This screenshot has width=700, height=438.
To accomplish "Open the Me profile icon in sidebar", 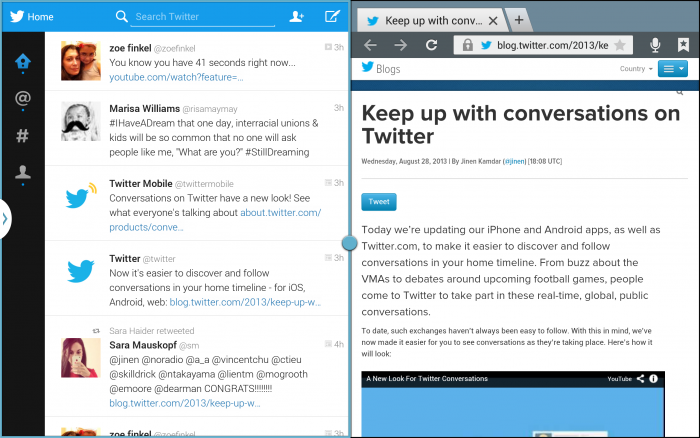I will point(22,173).
